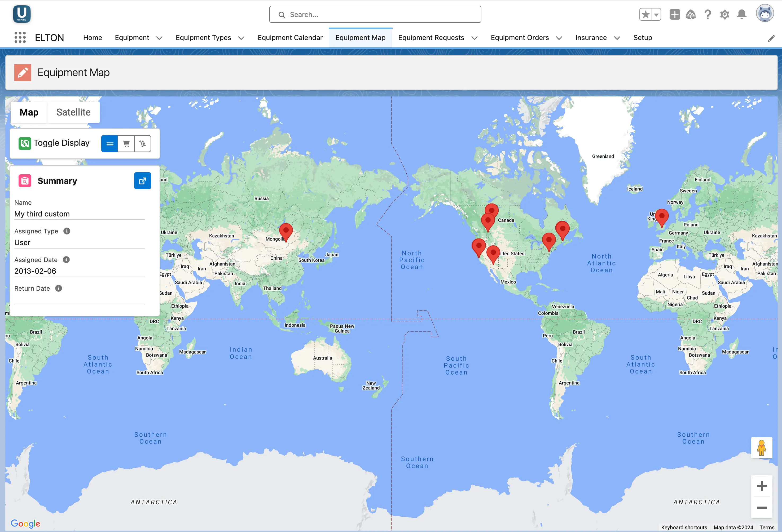Click the Keyboard shortcuts button
Viewport: 782px width, 532px height.
click(684, 527)
